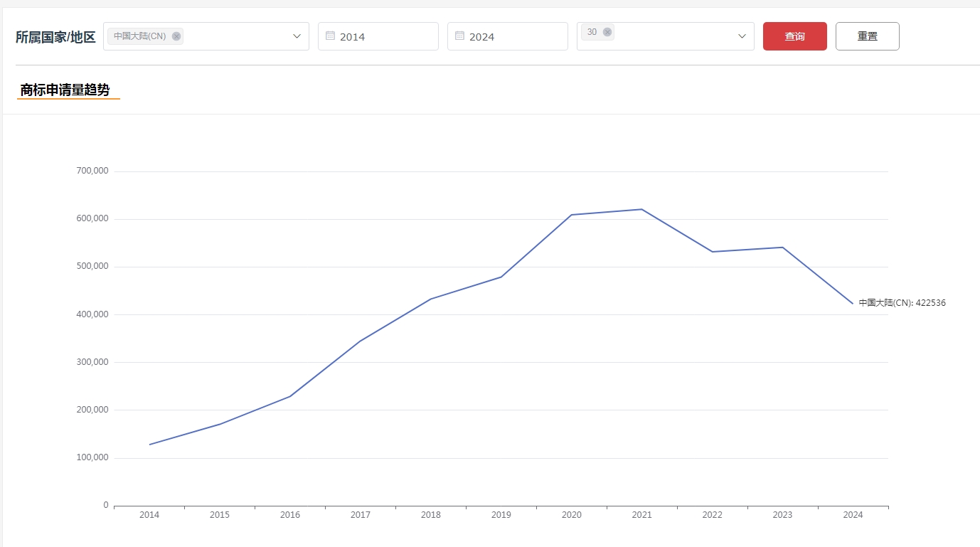Click the 700,000 label on the y-axis
The height and width of the screenshot is (547, 980).
tap(91, 171)
